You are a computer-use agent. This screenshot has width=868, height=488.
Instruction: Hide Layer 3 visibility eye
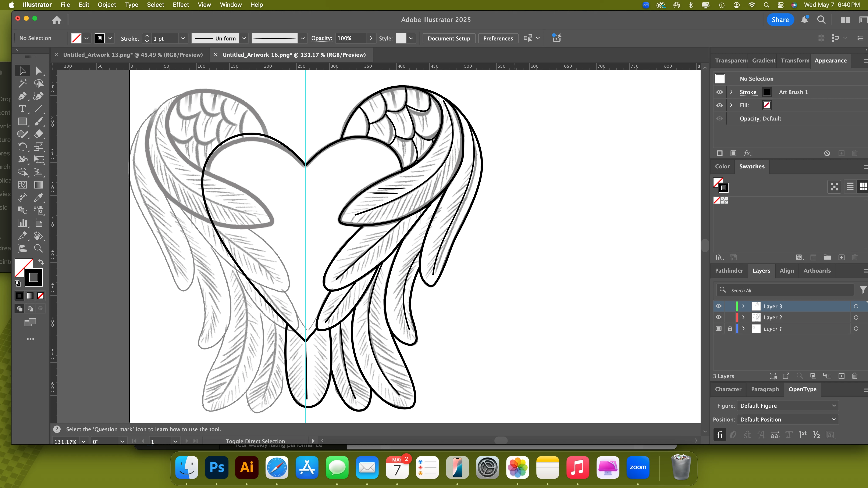pyautogui.click(x=718, y=306)
